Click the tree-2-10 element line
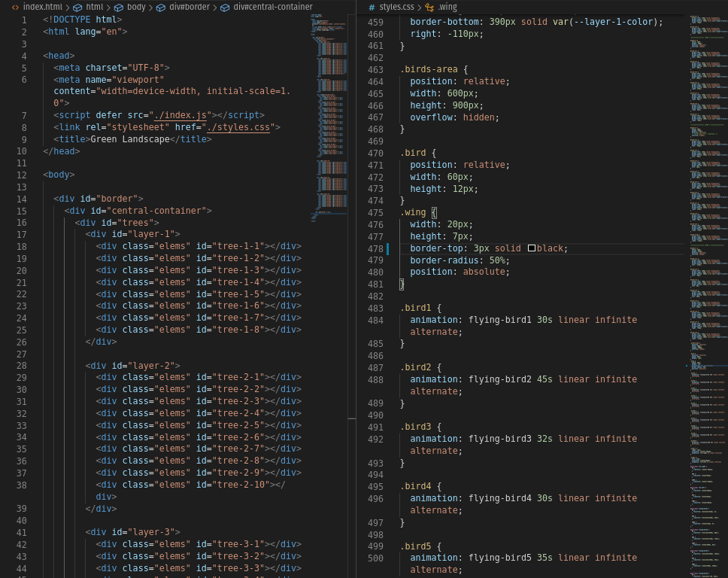This screenshot has height=578, width=728. pos(191,491)
